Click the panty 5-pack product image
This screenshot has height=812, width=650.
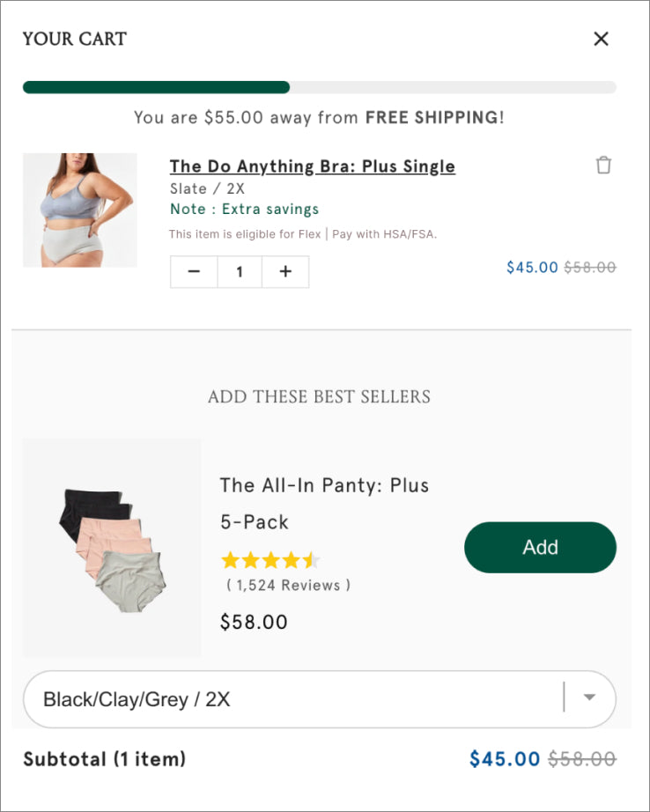[x=112, y=548]
